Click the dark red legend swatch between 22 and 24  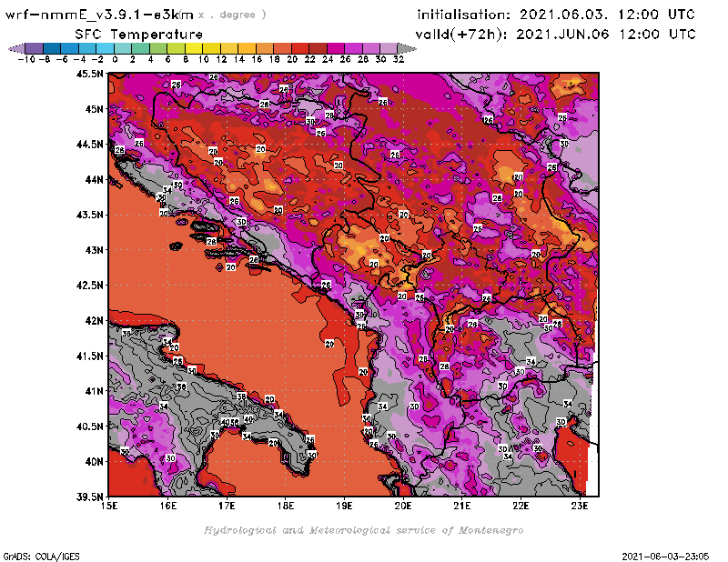click(x=318, y=48)
